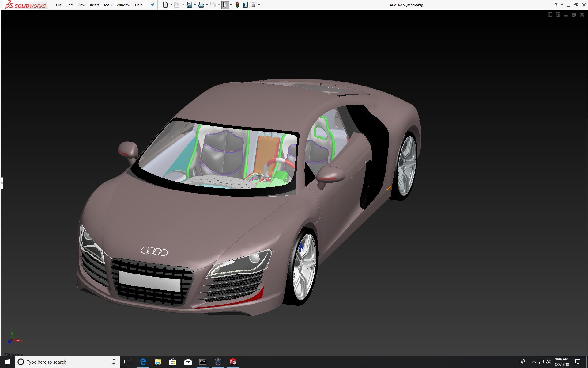Click the Save icon in toolbar

pos(189,5)
